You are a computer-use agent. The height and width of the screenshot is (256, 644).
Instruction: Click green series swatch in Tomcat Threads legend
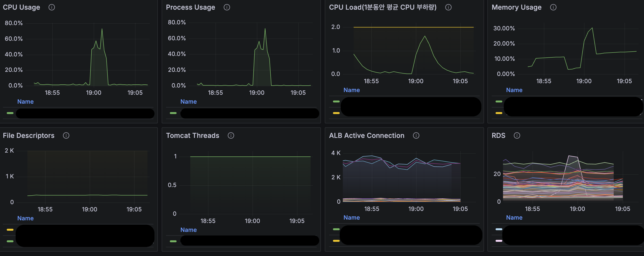click(173, 241)
